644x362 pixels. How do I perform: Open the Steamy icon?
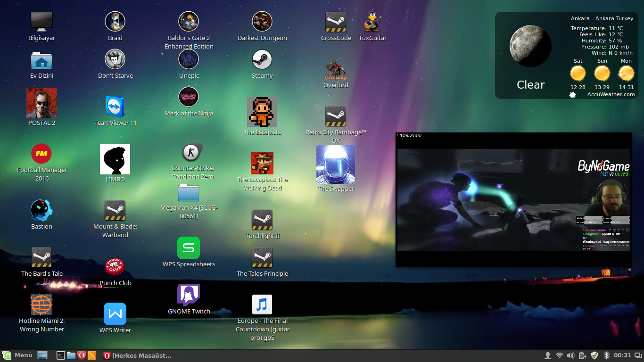coord(262,59)
